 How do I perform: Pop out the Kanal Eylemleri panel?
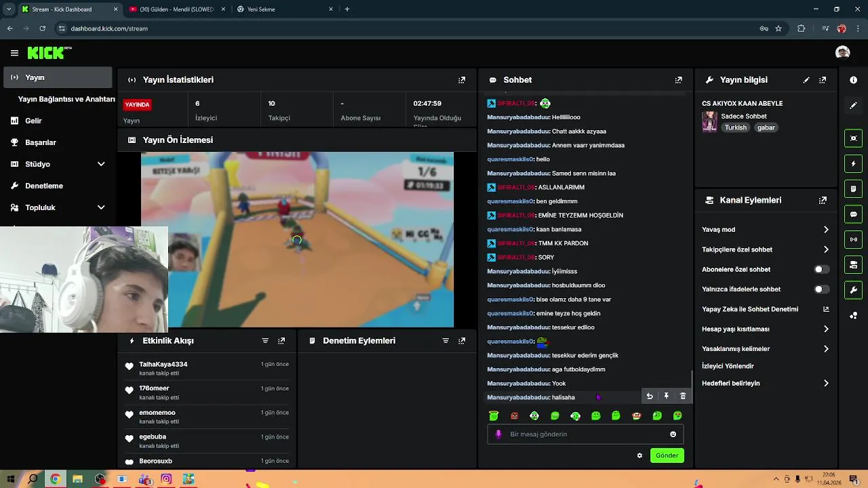823,201
